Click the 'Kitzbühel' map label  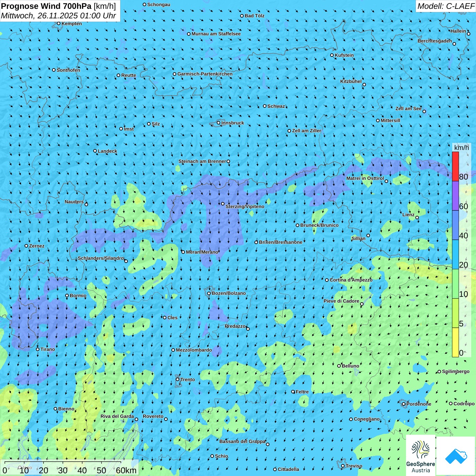(351, 81)
